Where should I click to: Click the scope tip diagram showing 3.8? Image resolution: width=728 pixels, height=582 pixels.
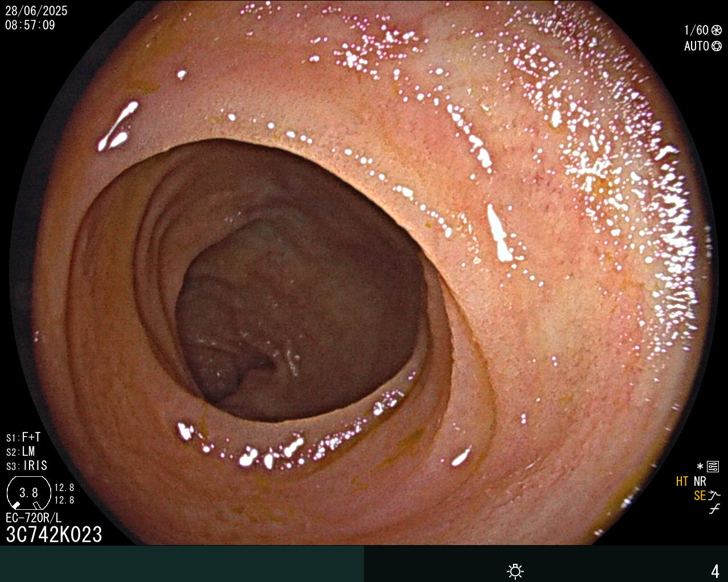click(28, 493)
